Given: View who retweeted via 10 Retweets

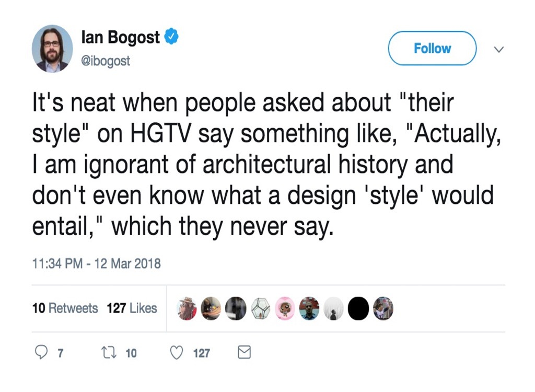Looking at the screenshot, I should (65, 308).
